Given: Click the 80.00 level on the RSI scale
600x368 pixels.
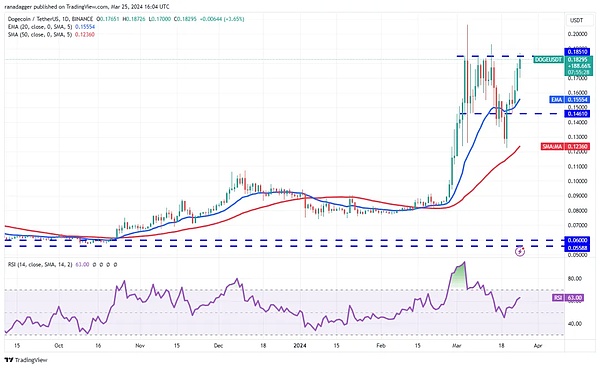Looking at the screenshot, I should pyautogui.click(x=574, y=278).
